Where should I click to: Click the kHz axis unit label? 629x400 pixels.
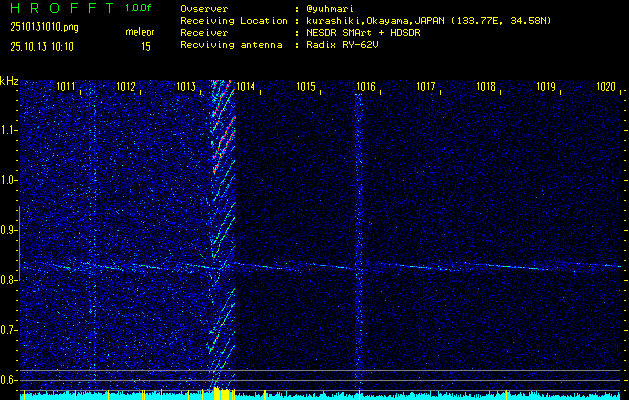pyautogui.click(x=9, y=81)
